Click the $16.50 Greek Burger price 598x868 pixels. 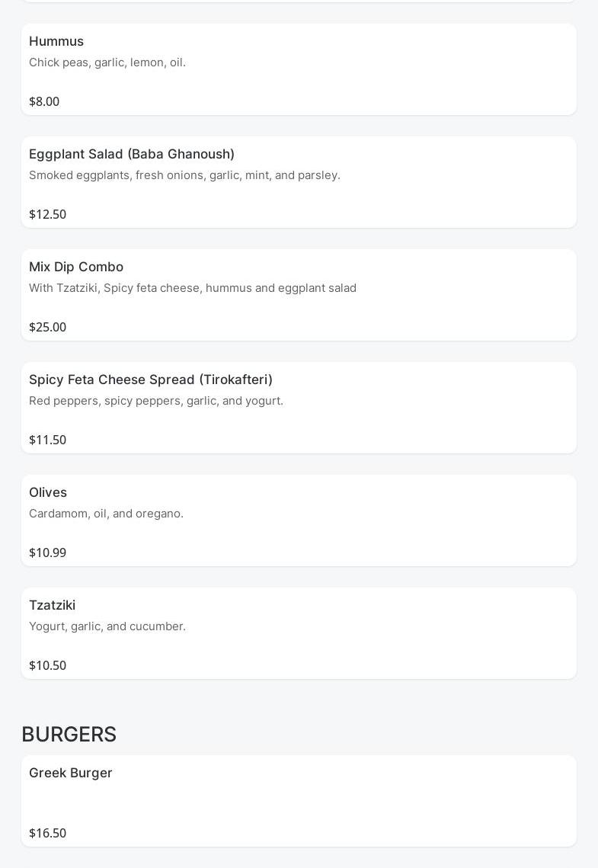pyautogui.click(x=47, y=833)
